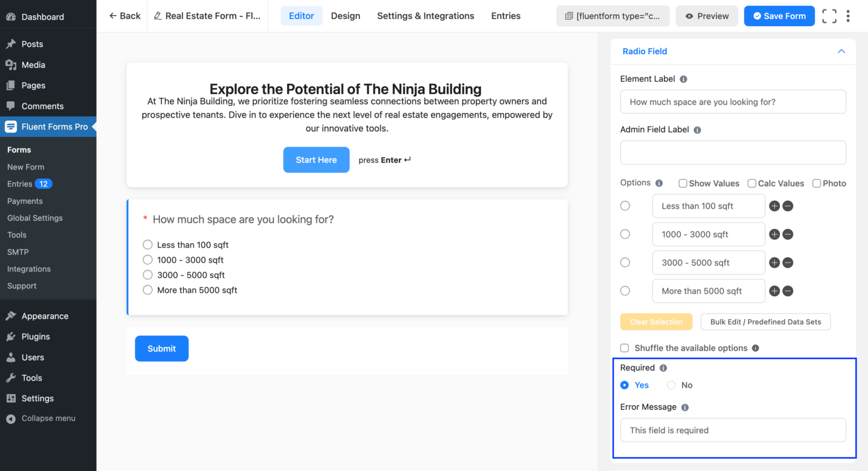Check 'Shuffle the available options'
This screenshot has height=471, width=868.
click(624, 348)
